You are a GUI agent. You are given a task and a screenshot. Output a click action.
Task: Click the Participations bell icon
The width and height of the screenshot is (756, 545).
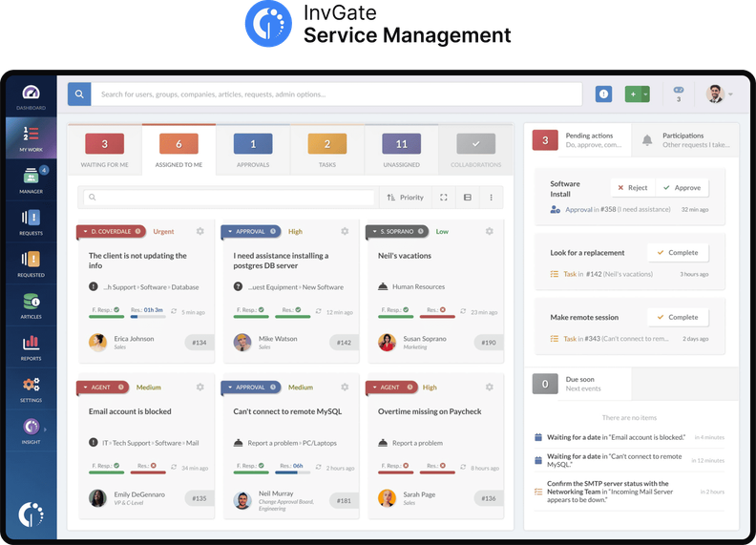647,140
